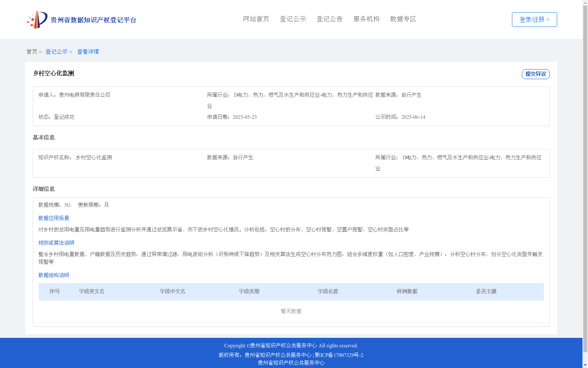Click status text 登记成功
Image resolution: width=588 pixels, height=368 pixels.
click(x=64, y=117)
